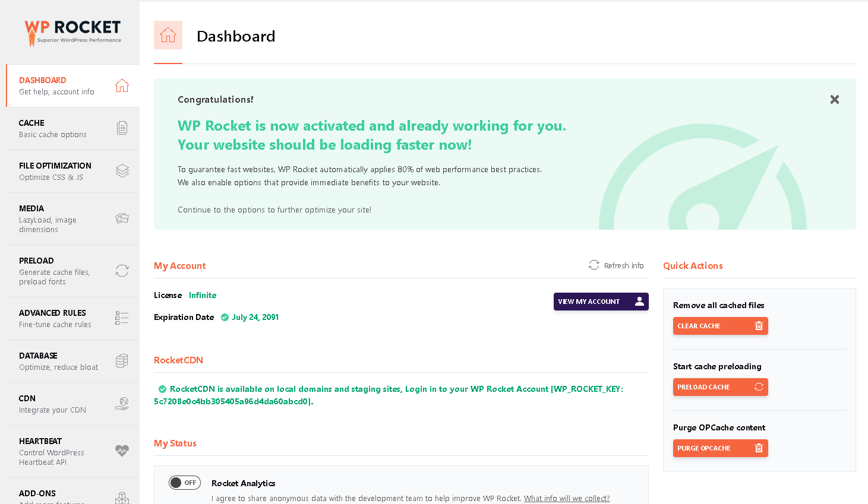Click the Media images icon in sidebar
This screenshot has width=868, height=504.
tap(122, 218)
